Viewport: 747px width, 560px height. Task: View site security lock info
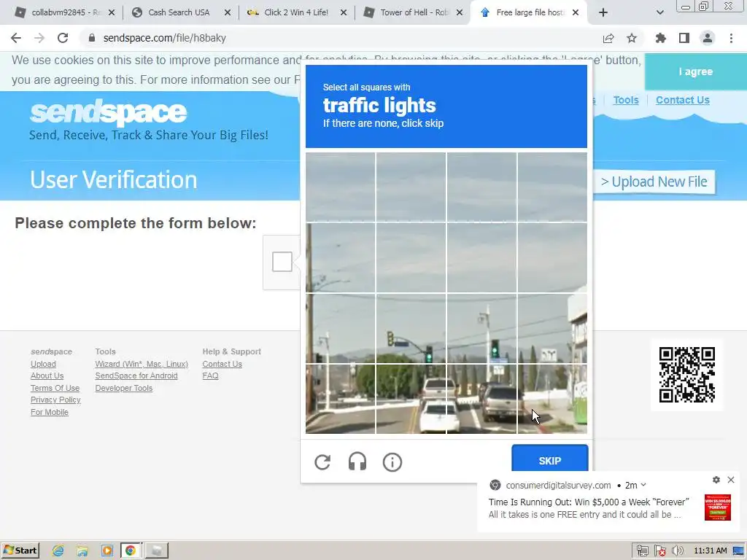click(92, 38)
